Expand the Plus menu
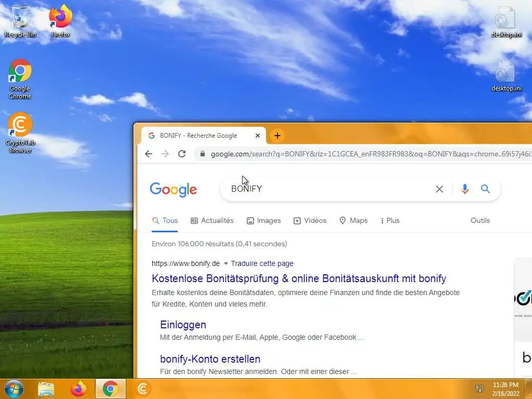 (390, 220)
